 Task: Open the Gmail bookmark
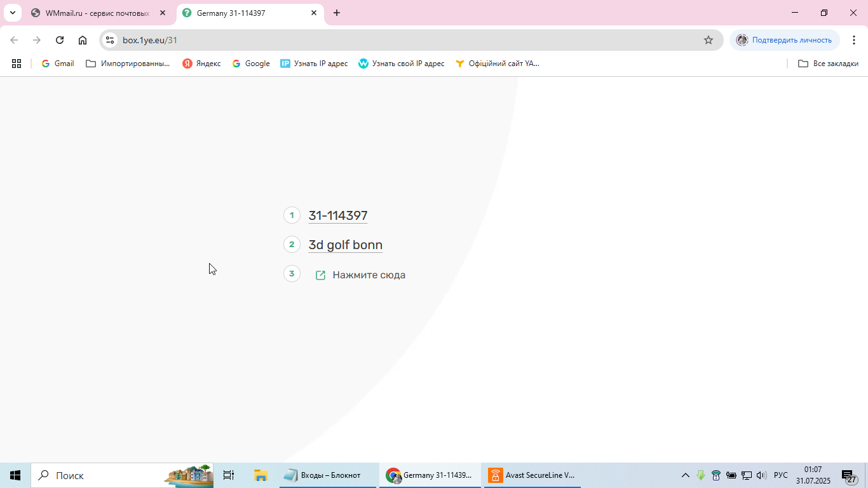coord(58,64)
